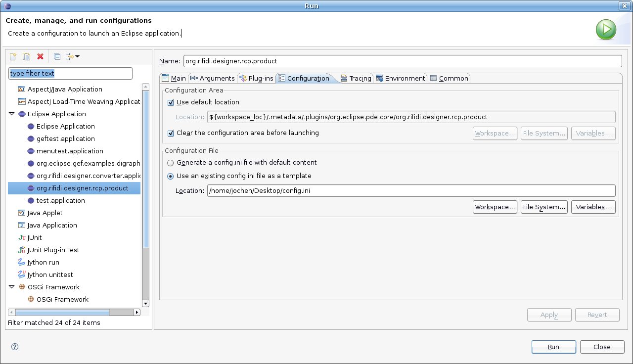Switch to the Tracing tab
Image resolution: width=633 pixels, height=364 pixels.
tap(356, 78)
